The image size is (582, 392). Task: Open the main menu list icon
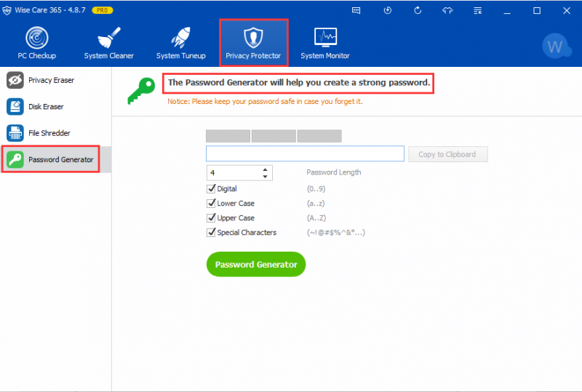(x=478, y=10)
